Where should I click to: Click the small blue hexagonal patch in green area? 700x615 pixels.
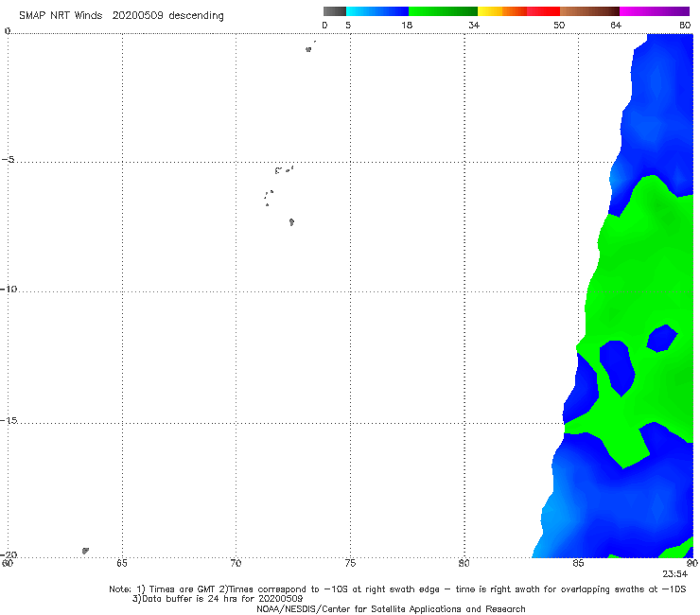662,338
